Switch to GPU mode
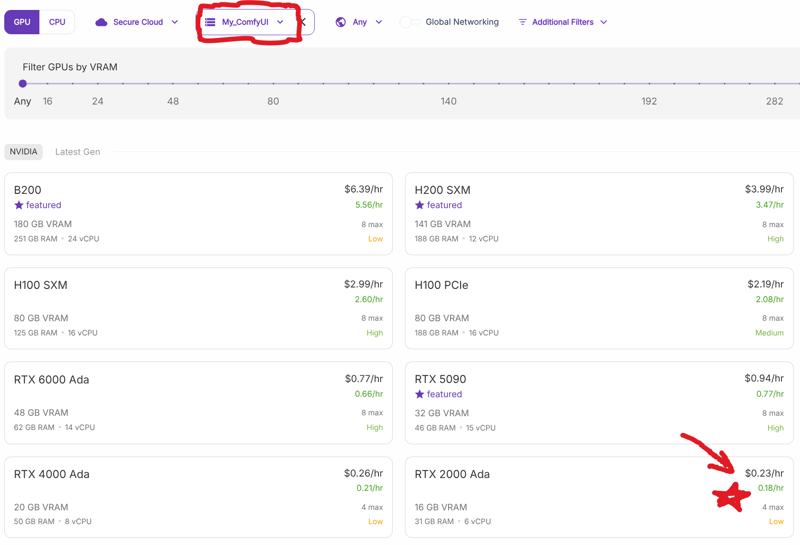 [22, 22]
